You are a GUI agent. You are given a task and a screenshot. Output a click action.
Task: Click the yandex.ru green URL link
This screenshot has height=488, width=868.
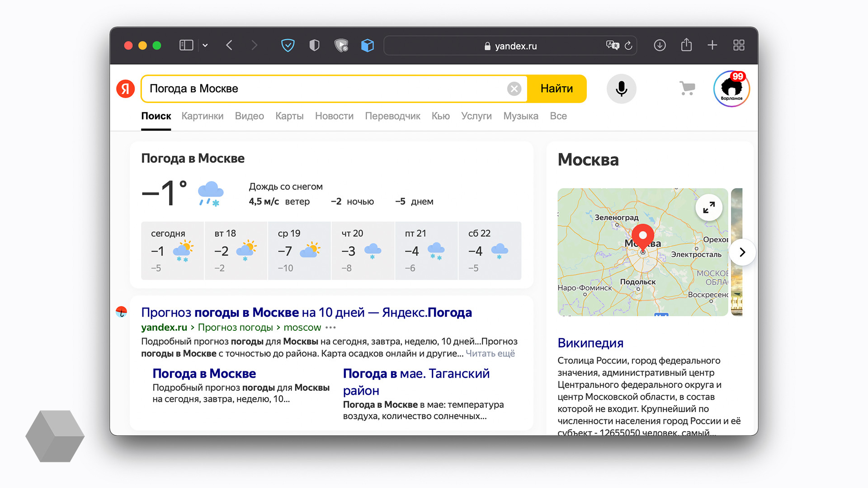point(164,327)
